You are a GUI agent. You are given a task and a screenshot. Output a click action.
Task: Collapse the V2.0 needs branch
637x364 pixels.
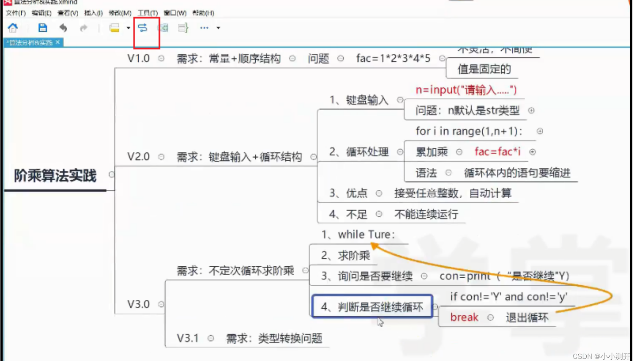point(314,156)
